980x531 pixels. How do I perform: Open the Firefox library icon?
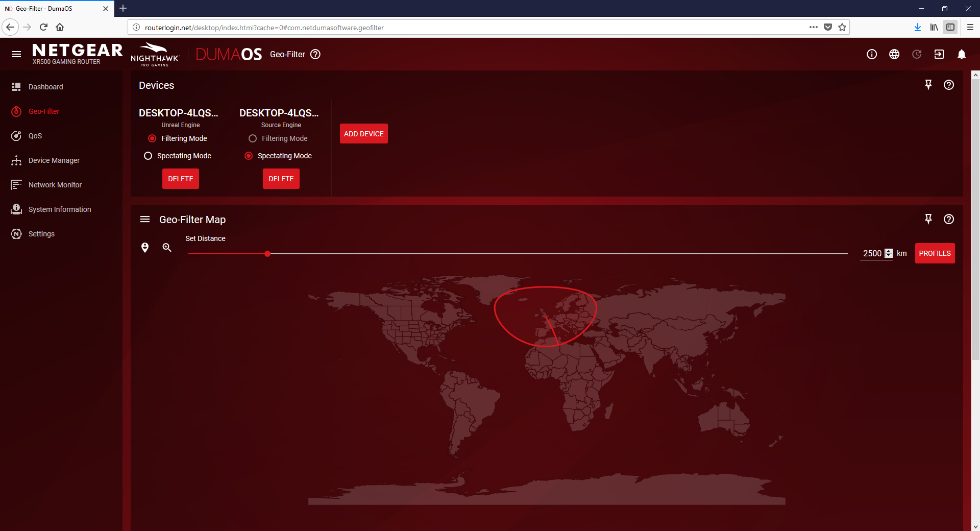click(x=934, y=27)
